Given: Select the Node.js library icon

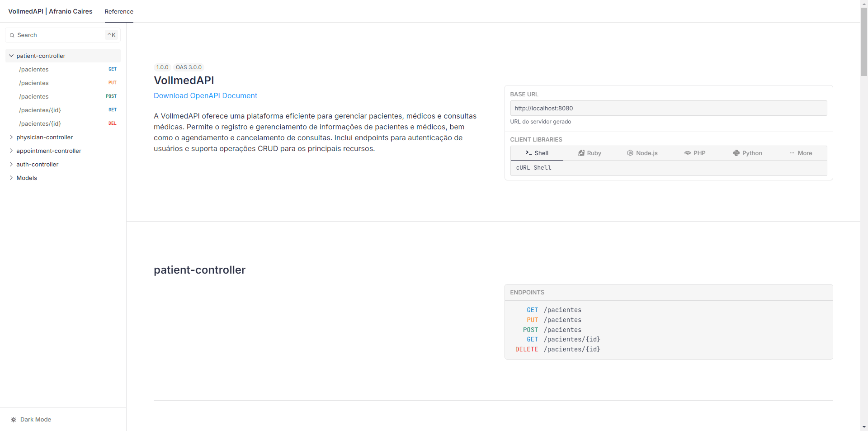Looking at the screenshot, I should pyautogui.click(x=630, y=153).
